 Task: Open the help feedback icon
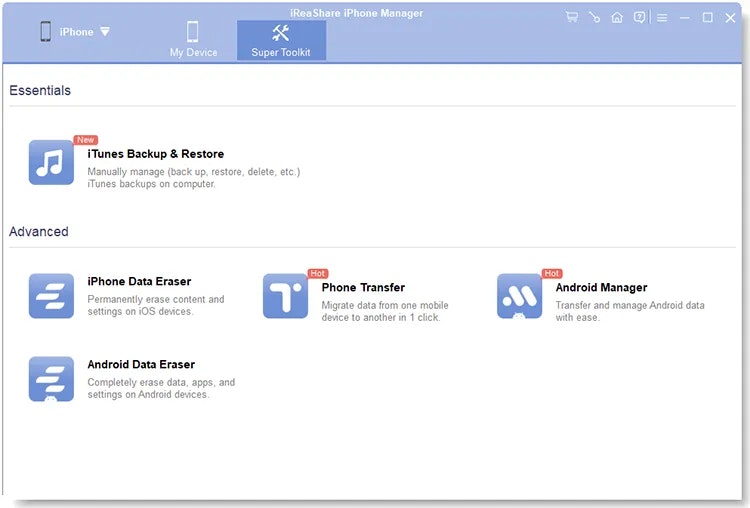639,18
